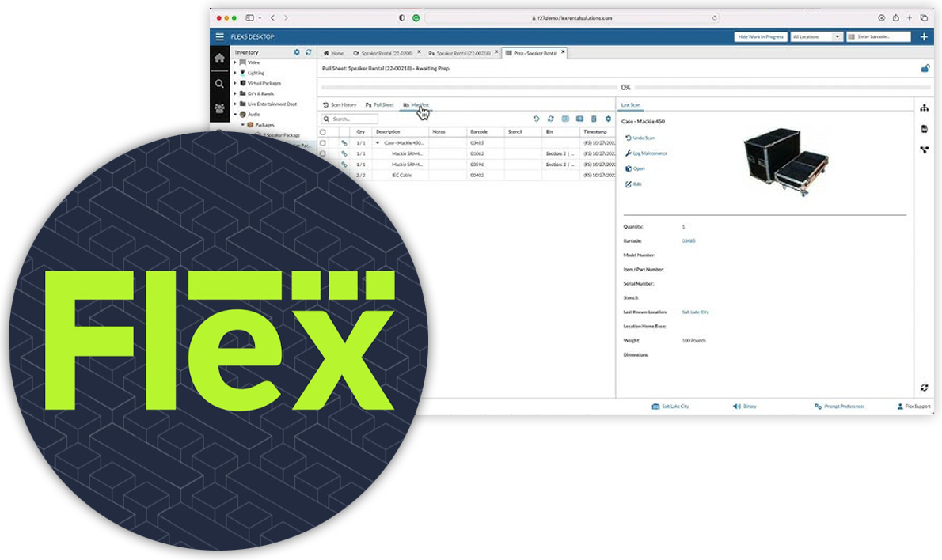This screenshot has width=942, height=560.
Task: Open the hamburger menu beside FLEX5 DESKTOP
Action: point(219,36)
